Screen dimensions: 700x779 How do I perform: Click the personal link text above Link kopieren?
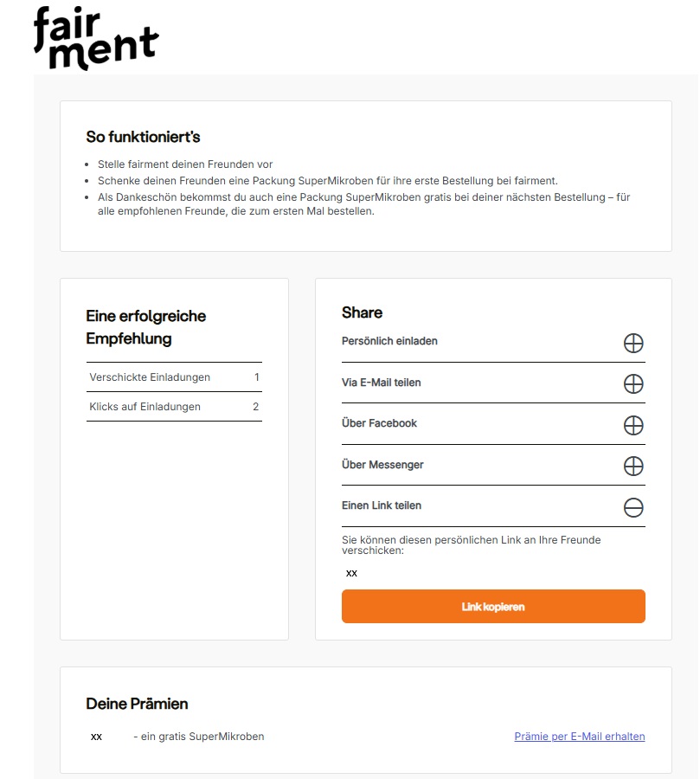click(x=351, y=573)
